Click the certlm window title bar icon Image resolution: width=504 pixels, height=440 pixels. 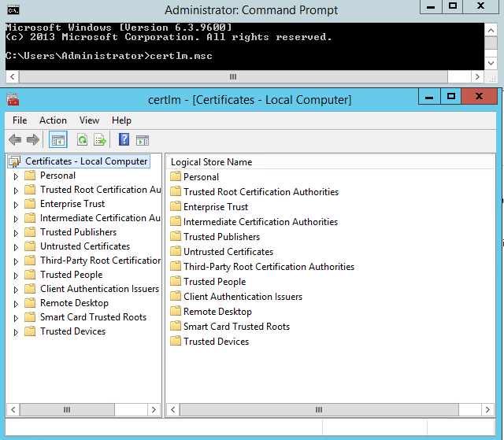pos(13,100)
